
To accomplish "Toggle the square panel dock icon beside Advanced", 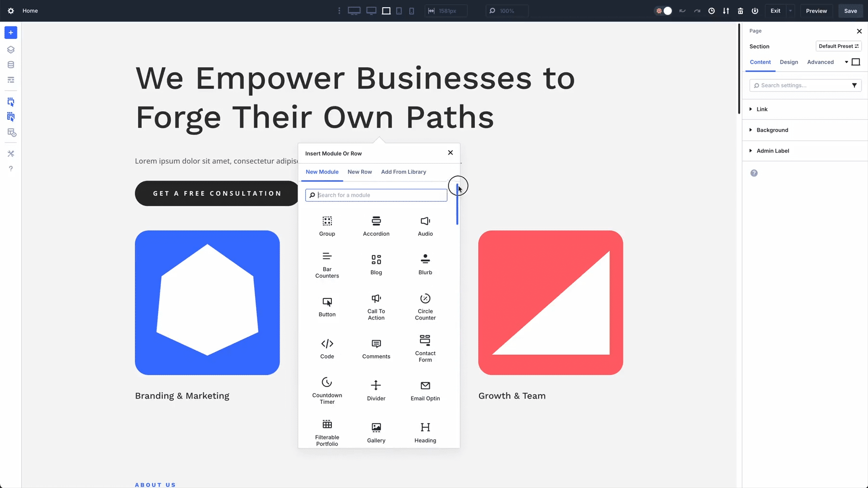I will [856, 62].
